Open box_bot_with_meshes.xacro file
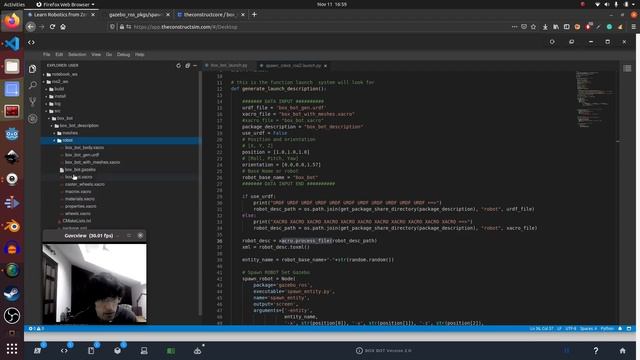The width and height of the screenshot is (640, 360). point(92,162)
